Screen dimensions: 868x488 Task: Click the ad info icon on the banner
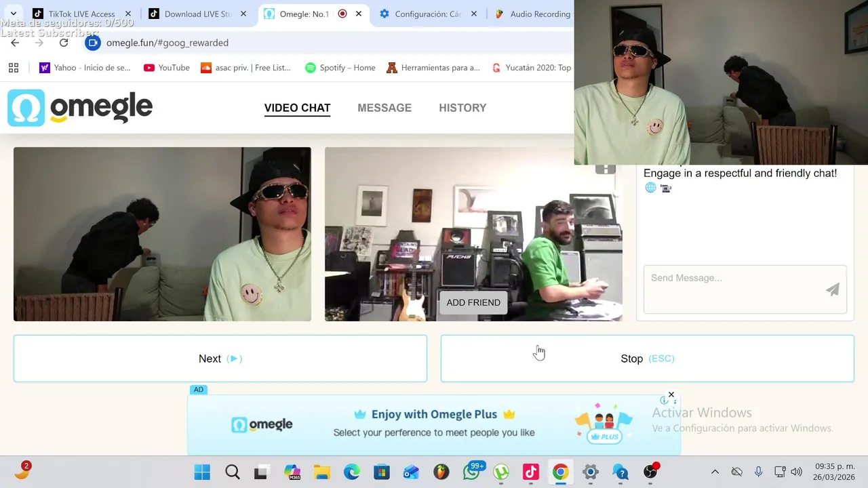664,401
